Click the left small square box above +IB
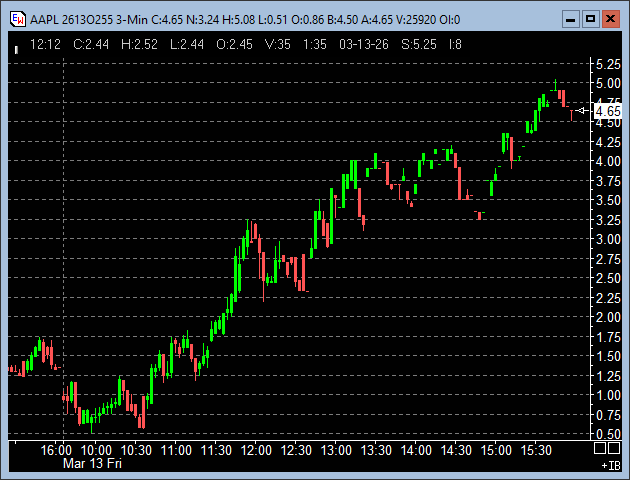Image resolution: width=630 pixels, height=480 pixels. coord(602,448)
